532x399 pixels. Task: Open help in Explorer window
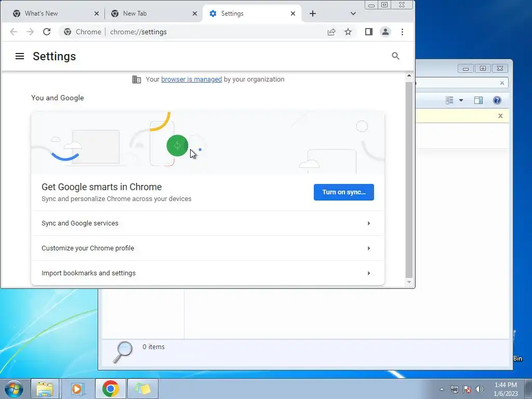[497, 100]
